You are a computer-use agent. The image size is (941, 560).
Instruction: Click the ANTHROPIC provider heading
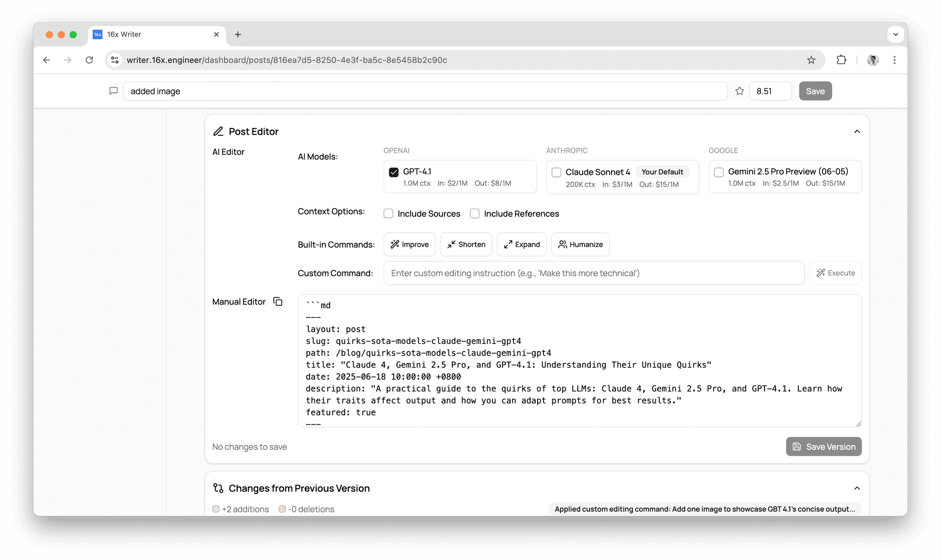click(567, 150)
